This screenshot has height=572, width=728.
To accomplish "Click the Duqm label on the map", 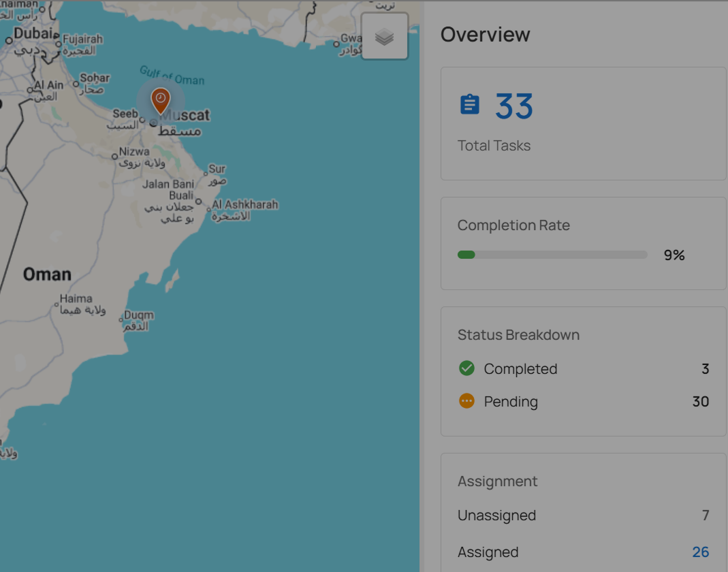I will (138, 315).
